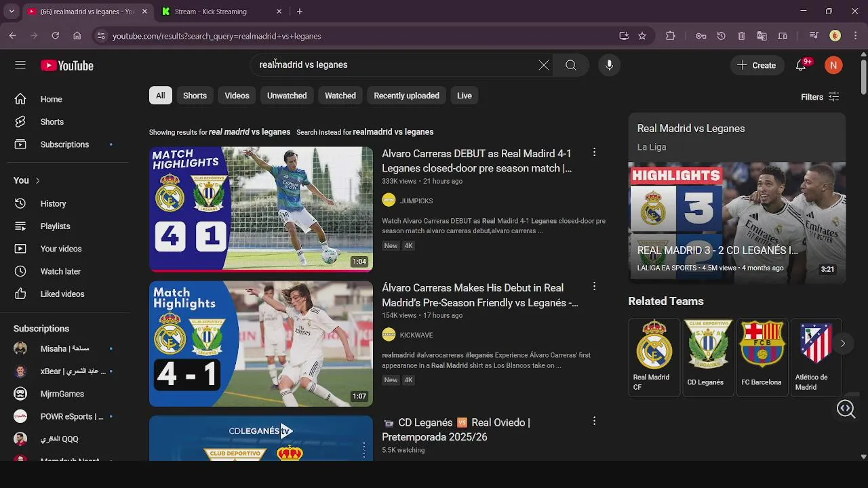Select the Watched filter chip
Screen dimensions: 868x488
[340, 96]
